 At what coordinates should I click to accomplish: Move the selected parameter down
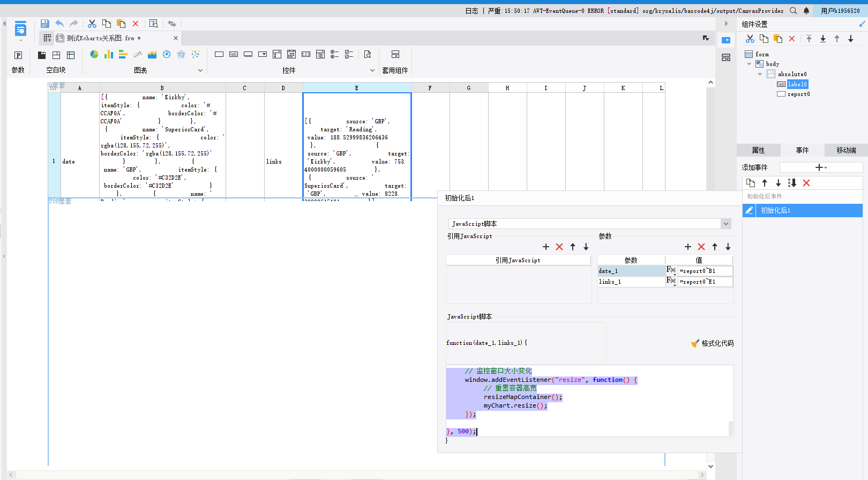click(x=728, y=247)
